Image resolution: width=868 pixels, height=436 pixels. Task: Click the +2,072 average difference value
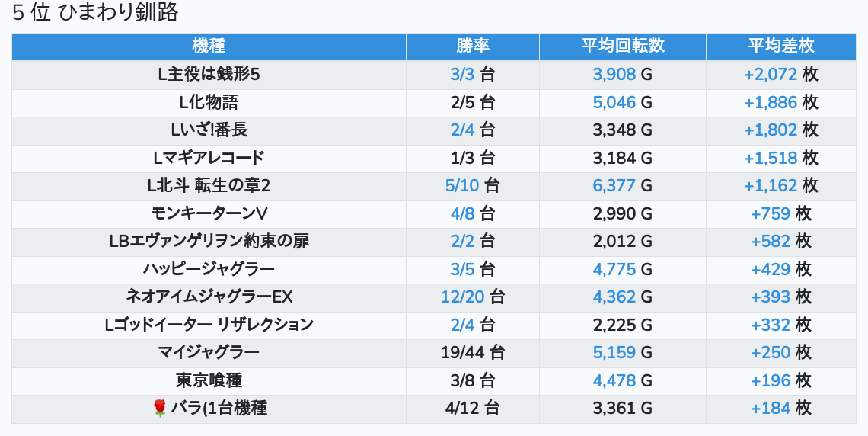pos(771,75)
